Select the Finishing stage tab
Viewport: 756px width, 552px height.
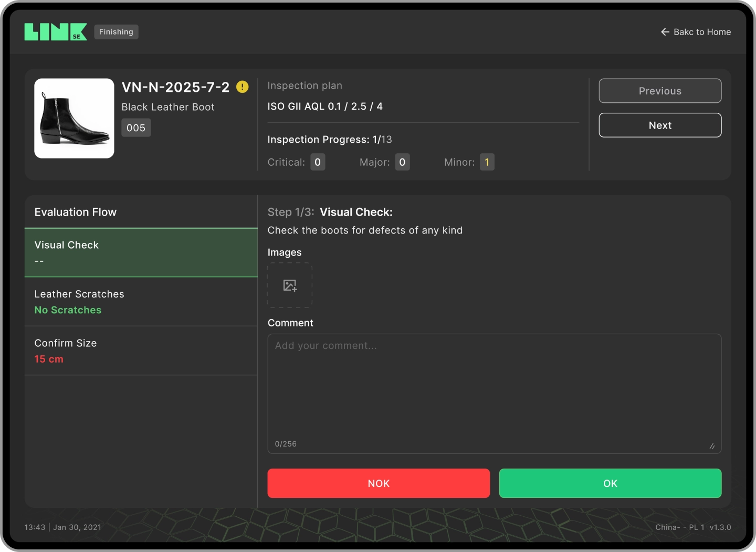[116, 31]
